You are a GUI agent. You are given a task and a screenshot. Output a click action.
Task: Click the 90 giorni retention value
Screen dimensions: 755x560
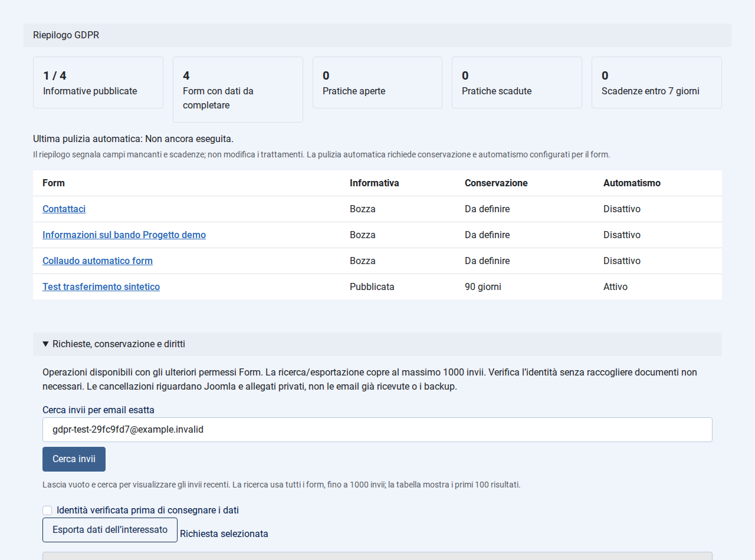click(x=483, y=287)
